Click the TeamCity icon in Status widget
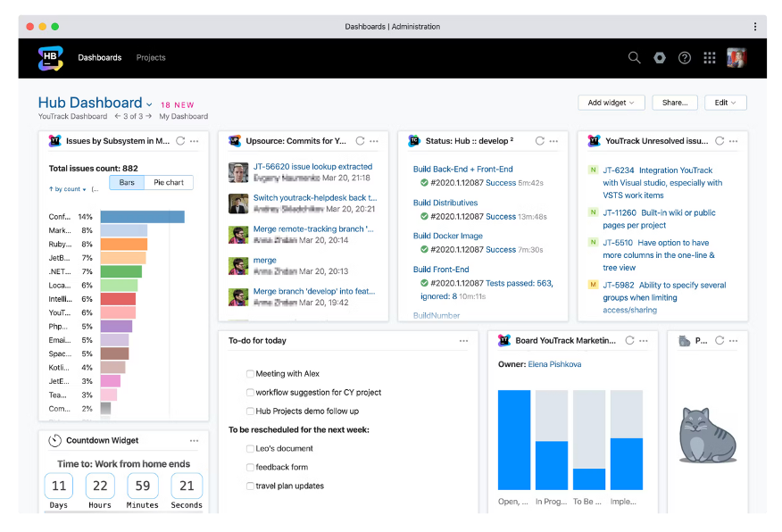The image size is (782, 532). (x=414, y=141)
